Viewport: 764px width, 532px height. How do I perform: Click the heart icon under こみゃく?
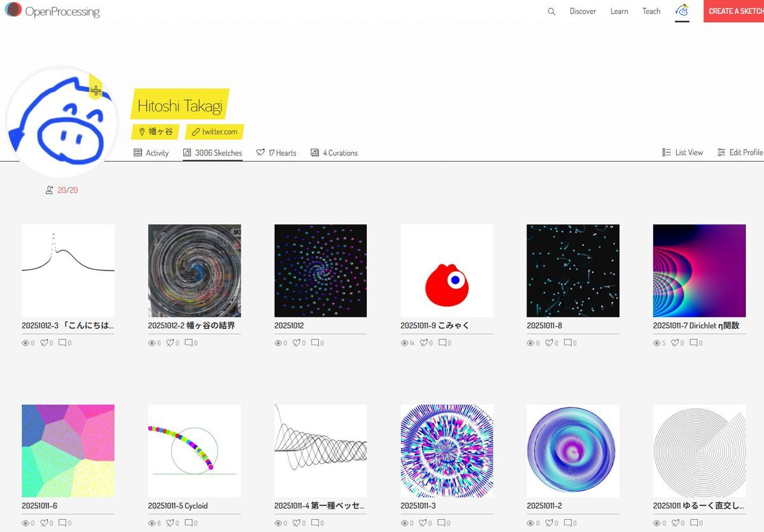(425, 343)
